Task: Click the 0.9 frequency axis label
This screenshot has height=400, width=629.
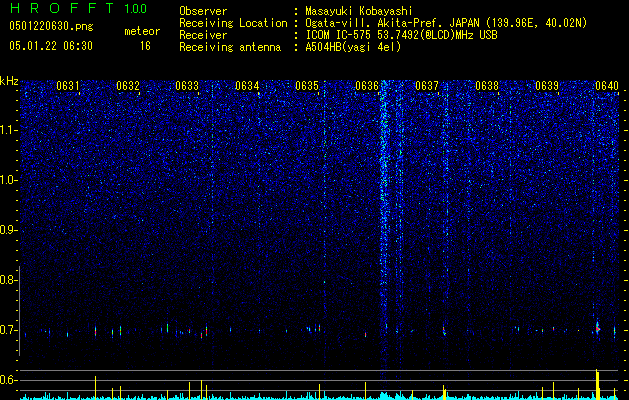Action: pos(7,230)
